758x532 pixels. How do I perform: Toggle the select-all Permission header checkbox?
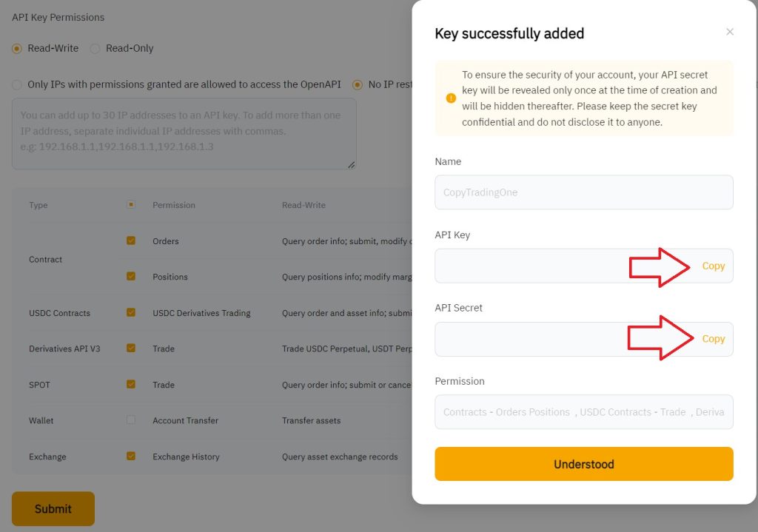click(x=131, y=204)
